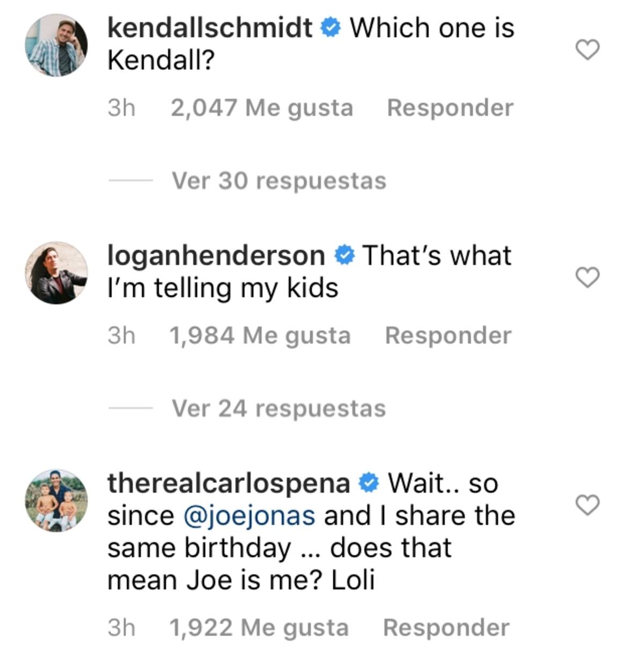
Task: Like kendallschmidt's comment with the heart
Action: pyautogui.click(x=587, y=50)
